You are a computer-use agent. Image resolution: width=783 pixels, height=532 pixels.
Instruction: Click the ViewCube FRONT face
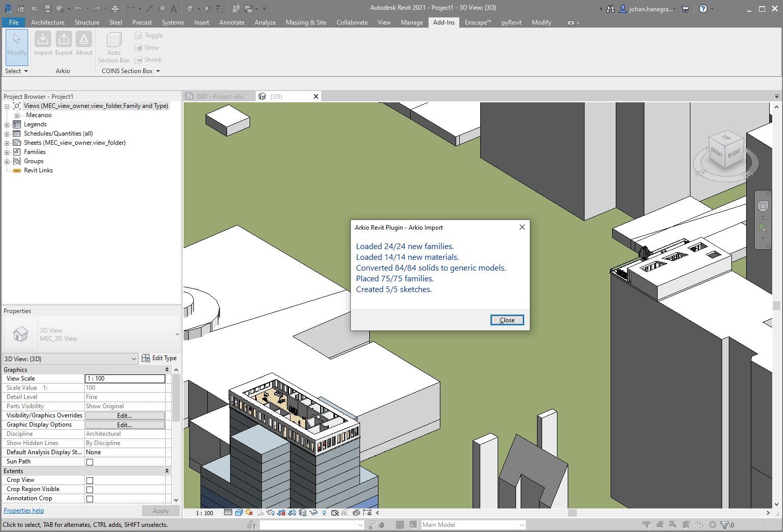pyautogui.click(x=717, y=153)
